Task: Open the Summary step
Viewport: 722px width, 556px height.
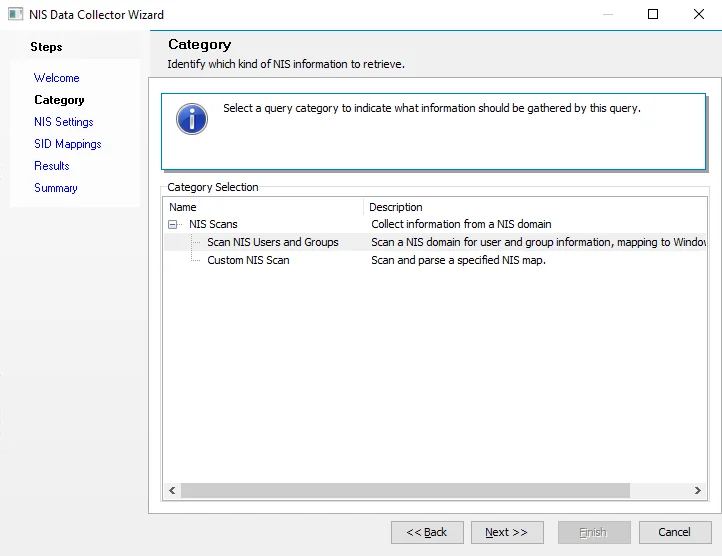Action: 56,188
